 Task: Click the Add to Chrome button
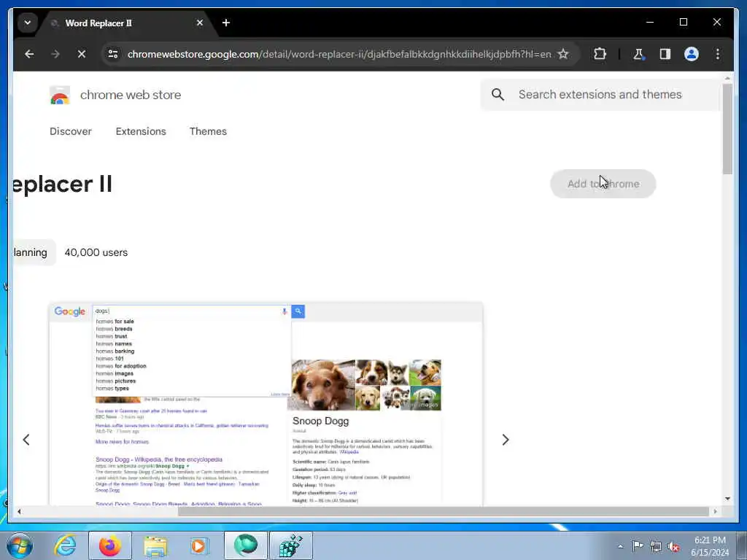(x=603, y=184)
